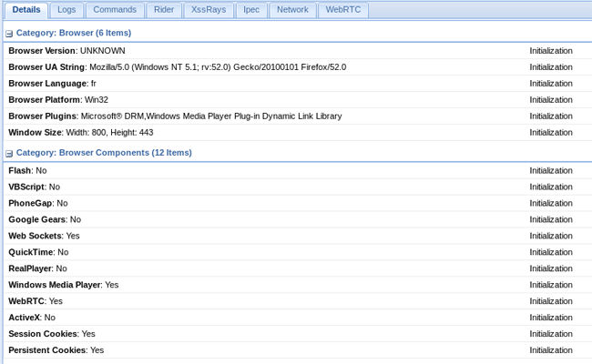The width and height of the screenshot is (592, 364).
Task: Click Initialization in the WebRTC: Yes row
Action: [551, 301]
